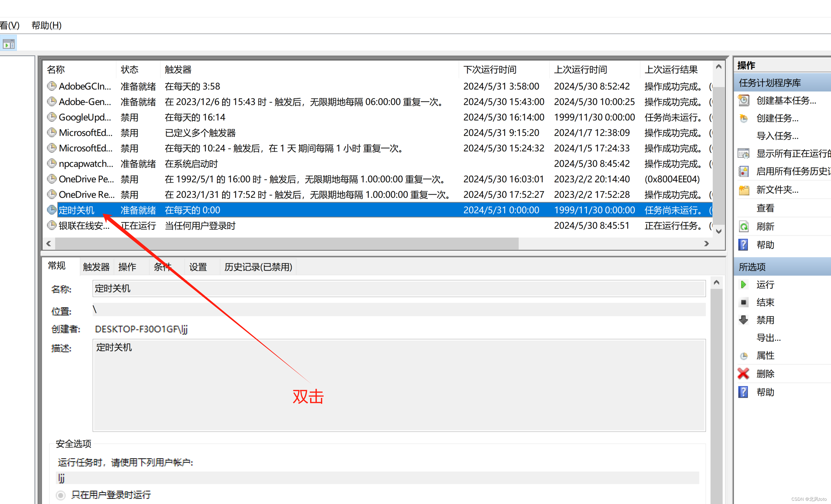831x504 pixels.
Task: Click the 禁用 down-arrow icon
Action: [x=743, y=320]
